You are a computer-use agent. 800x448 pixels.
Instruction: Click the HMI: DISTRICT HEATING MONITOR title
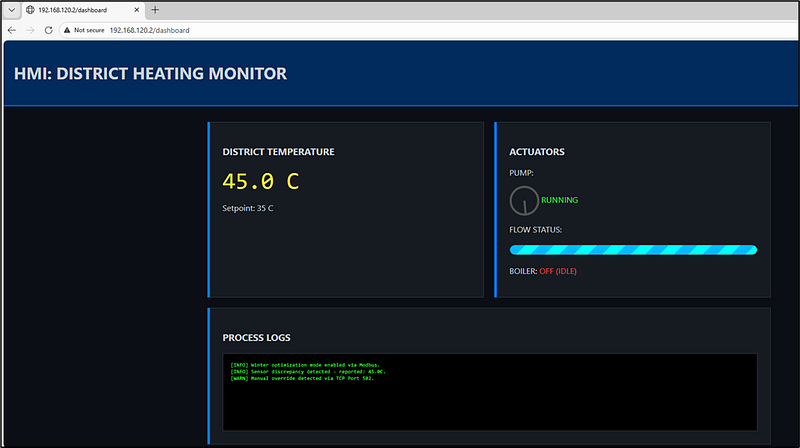click(x=151, y=73)
